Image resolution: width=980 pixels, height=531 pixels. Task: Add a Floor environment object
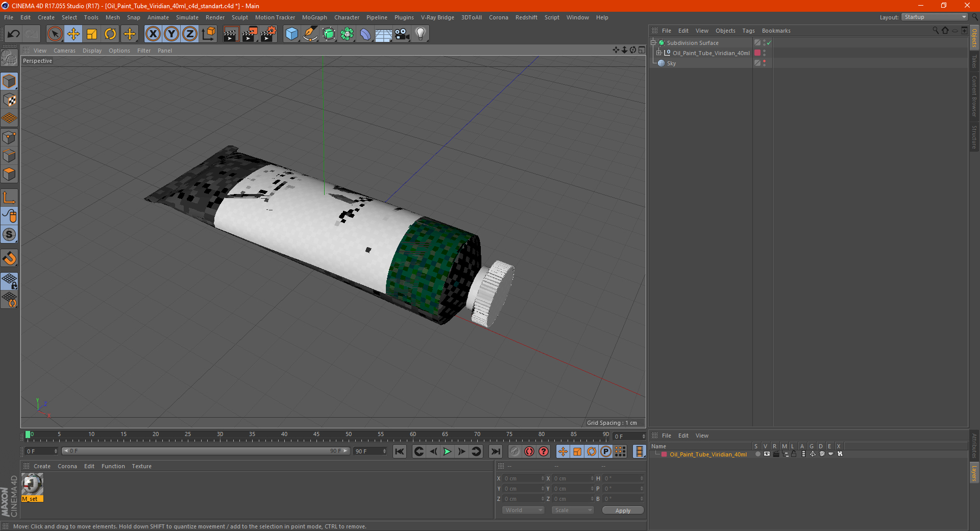384,34
